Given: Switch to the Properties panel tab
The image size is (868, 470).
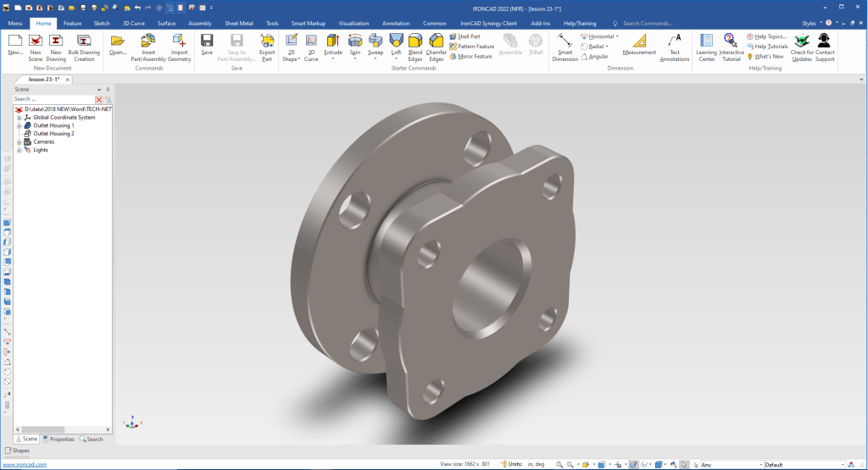Looking at the screenshot, I should tap(58, 439).
